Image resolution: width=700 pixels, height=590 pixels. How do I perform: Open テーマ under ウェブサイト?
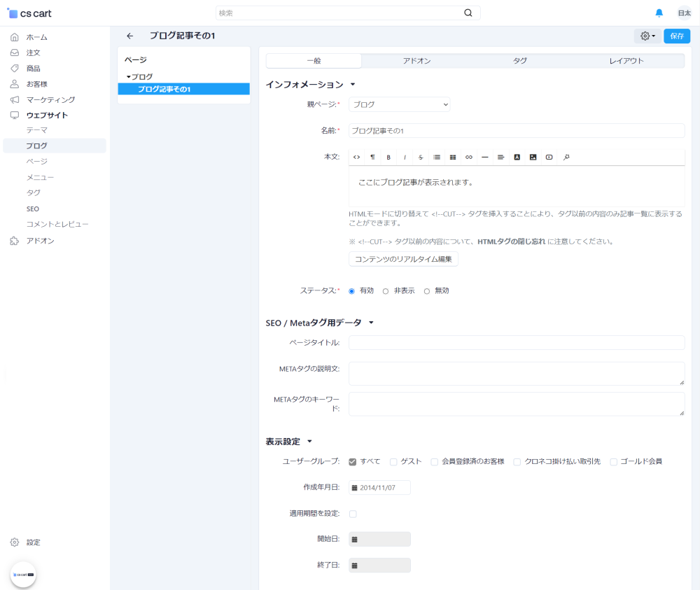click(36, 130)
